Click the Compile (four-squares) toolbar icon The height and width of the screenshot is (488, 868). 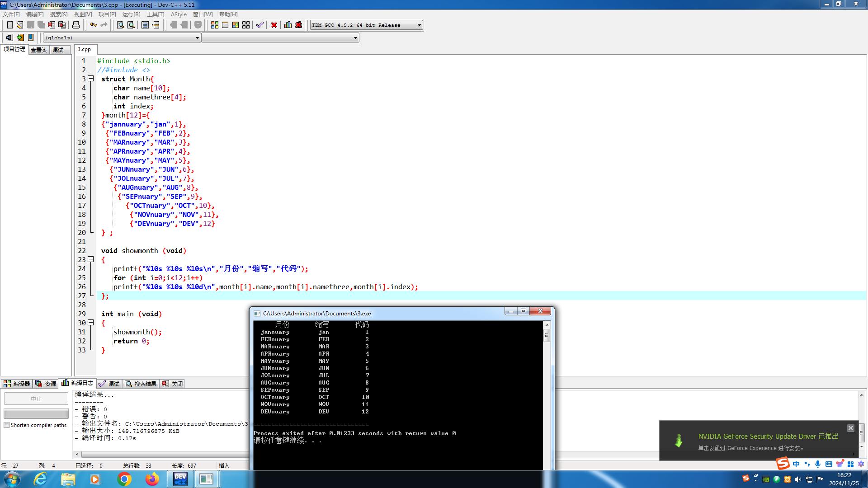coord(215,25)
